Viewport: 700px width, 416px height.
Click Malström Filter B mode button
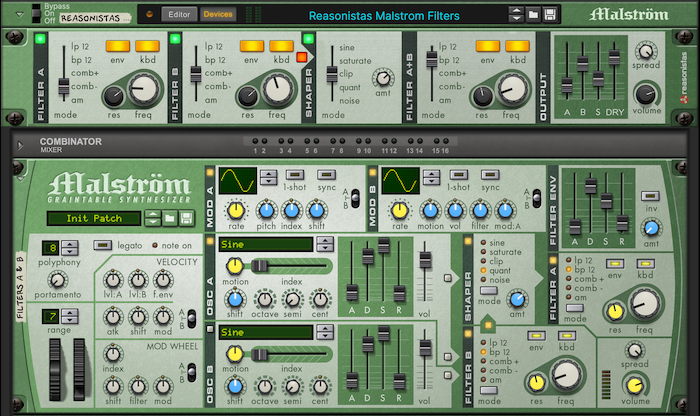click(x=489, y=390)
